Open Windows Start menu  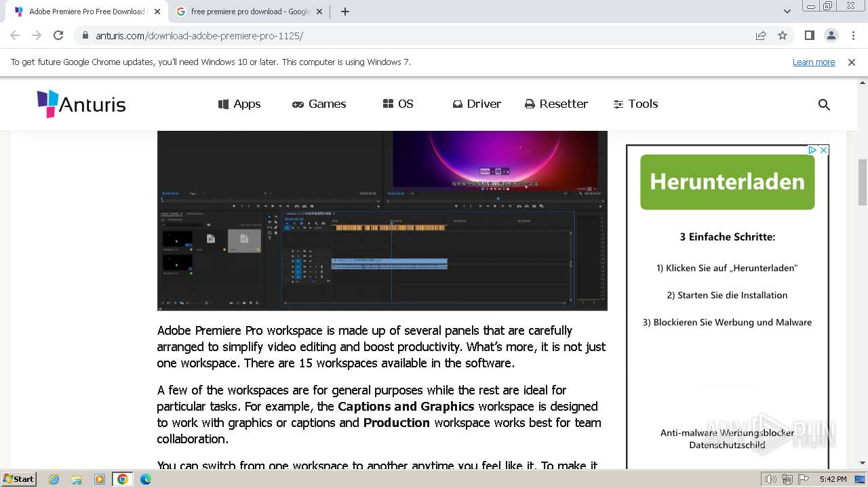point(19,479)
